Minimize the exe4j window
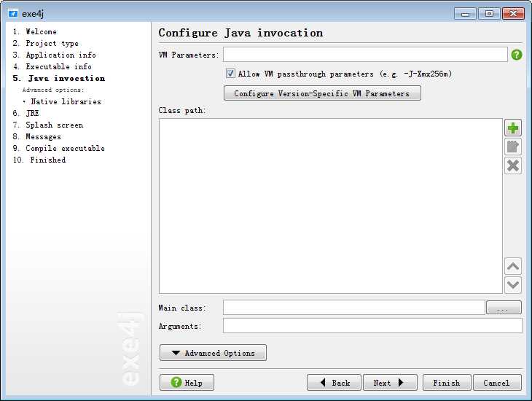The width and height of the screenshot is (532, 401). (x=465, y=14)
